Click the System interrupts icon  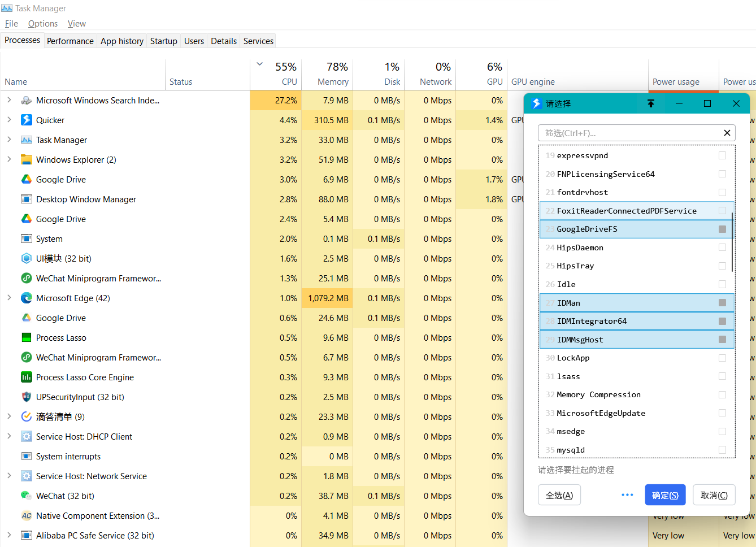coord(27,457)
